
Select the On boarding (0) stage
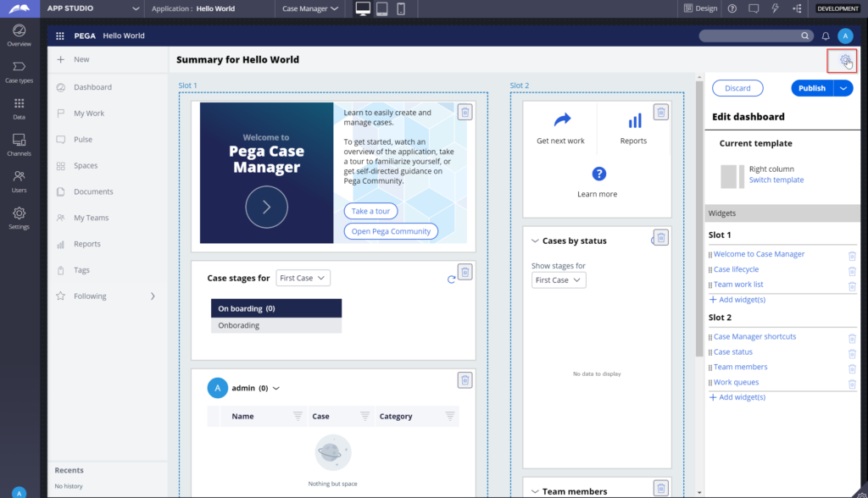(x=276, y=308)
